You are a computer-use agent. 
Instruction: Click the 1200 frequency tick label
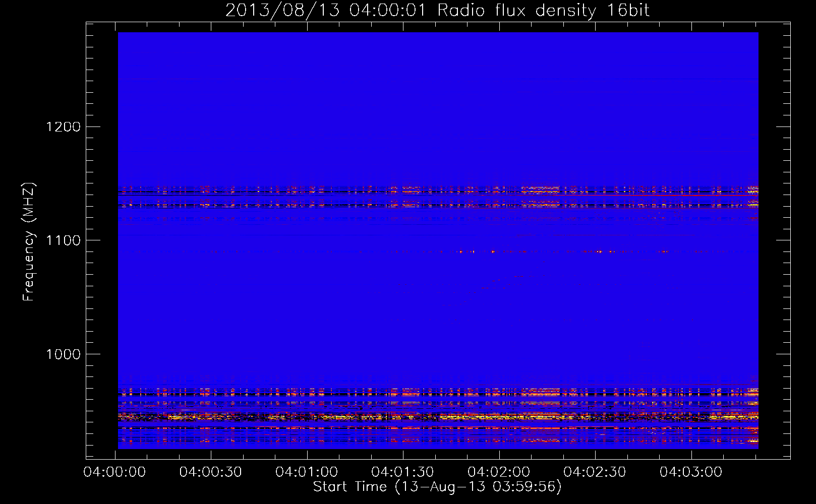pyautogui.click(x=63, y=127)
